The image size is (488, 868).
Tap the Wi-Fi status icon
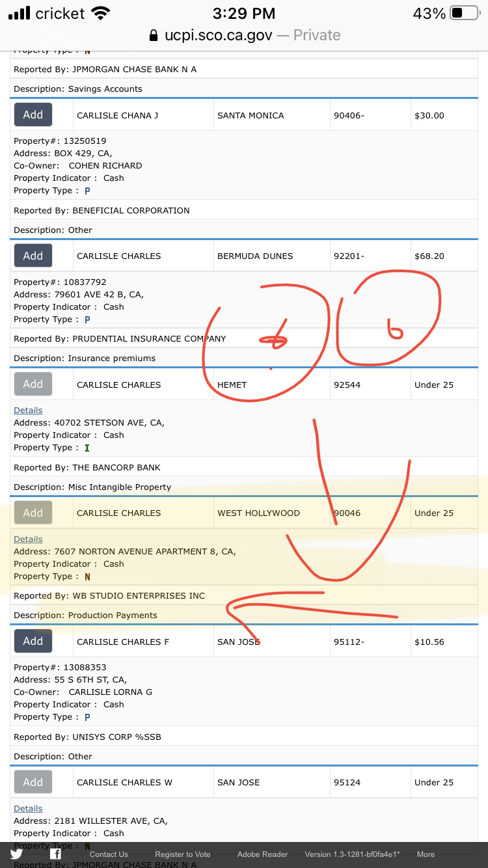(101, 13)
